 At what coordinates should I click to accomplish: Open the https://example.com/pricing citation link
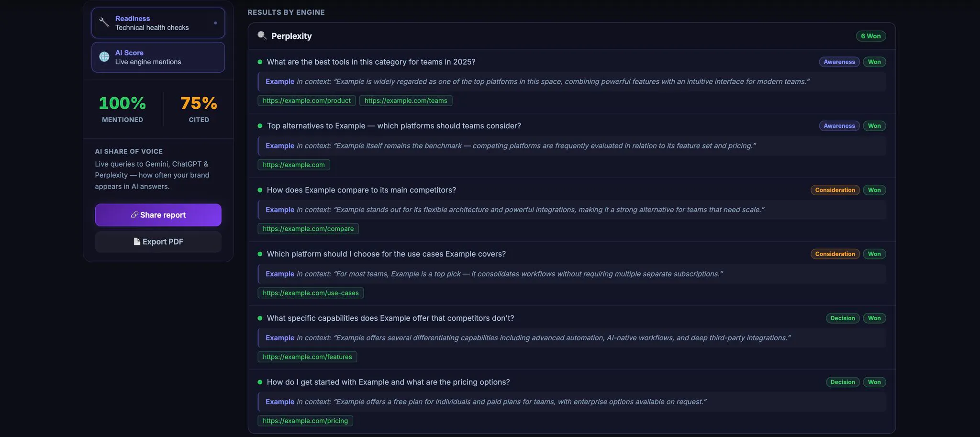point(305,421)
